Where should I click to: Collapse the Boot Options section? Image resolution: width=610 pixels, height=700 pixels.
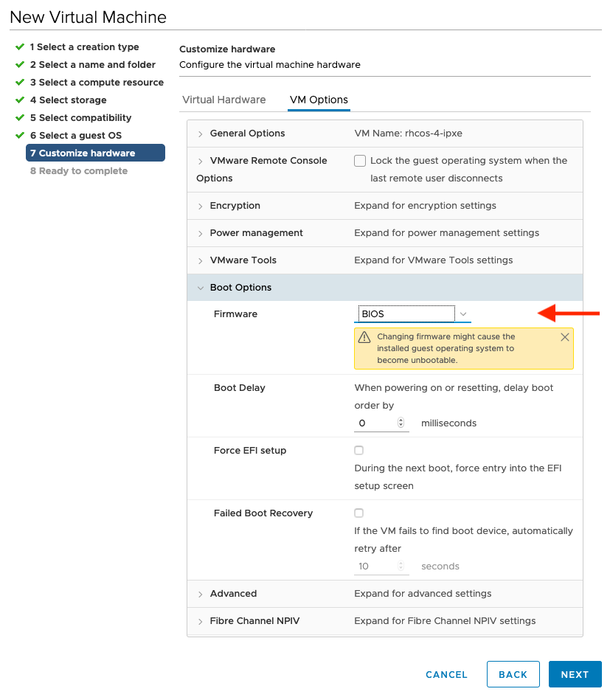coord(200,288)
